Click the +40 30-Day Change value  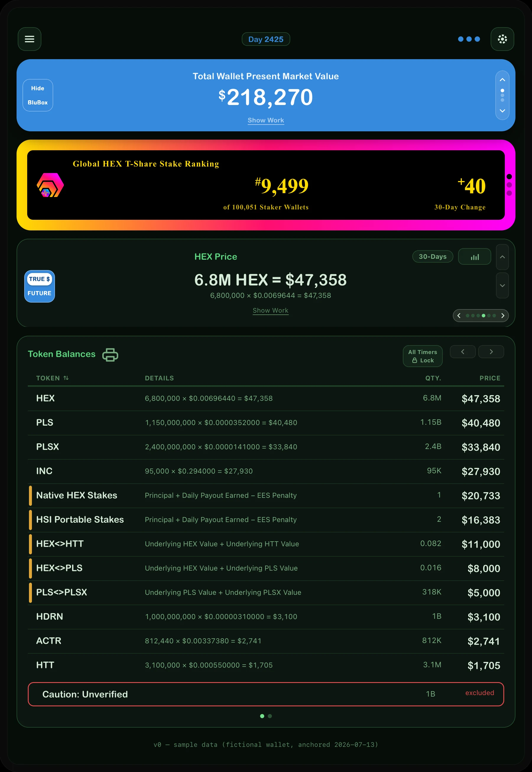pyautogui.click(x=472, y=185)
